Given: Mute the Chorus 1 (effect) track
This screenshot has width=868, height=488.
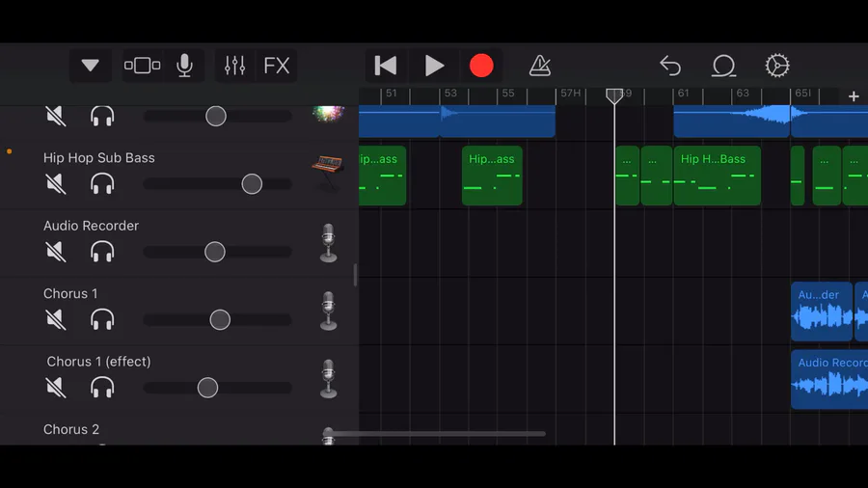Looking at the screenshot, I should 56,388.
